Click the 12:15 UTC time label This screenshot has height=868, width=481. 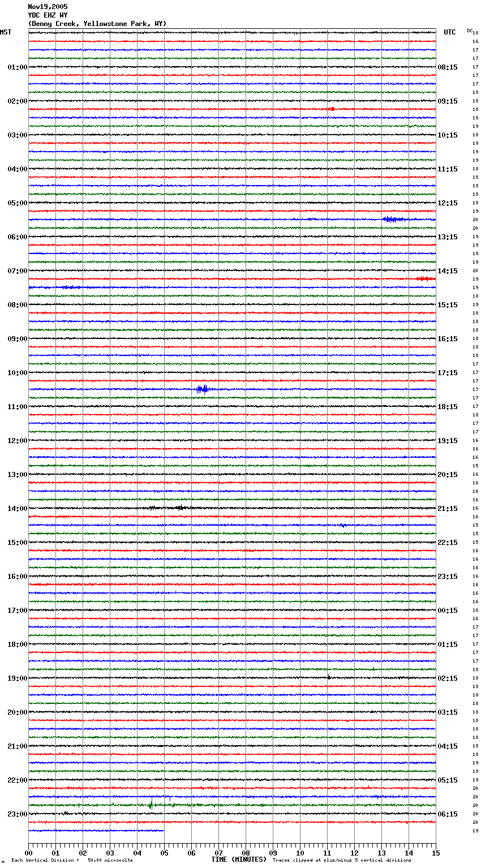(448, 203)
